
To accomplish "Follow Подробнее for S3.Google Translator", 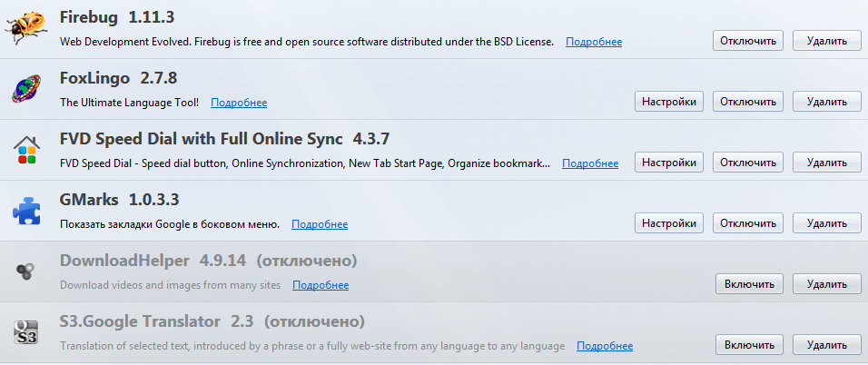I will pos(605,346).
